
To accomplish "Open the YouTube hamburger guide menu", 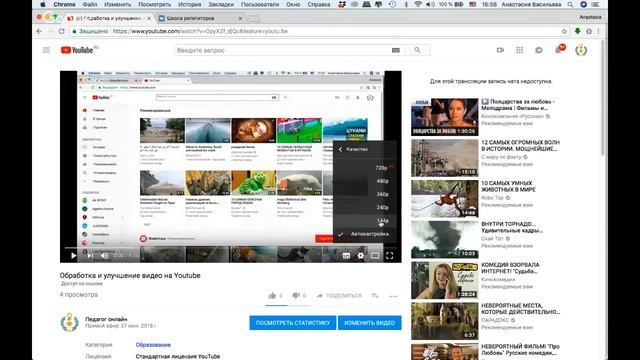I will (x=46, y=50).
